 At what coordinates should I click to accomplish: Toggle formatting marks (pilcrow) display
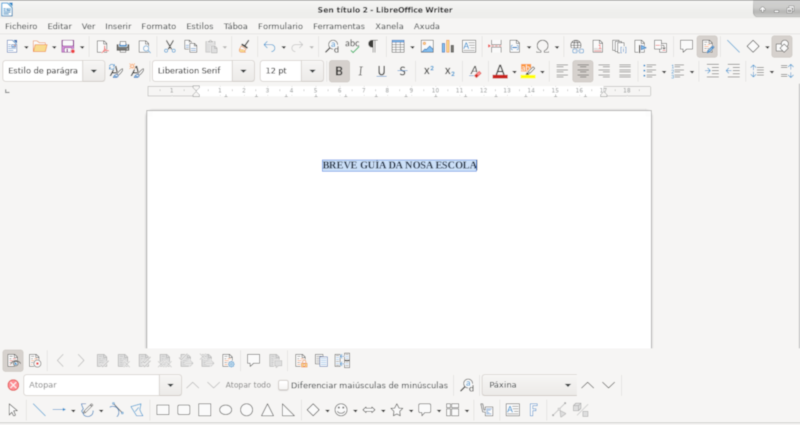click(372, 46)
